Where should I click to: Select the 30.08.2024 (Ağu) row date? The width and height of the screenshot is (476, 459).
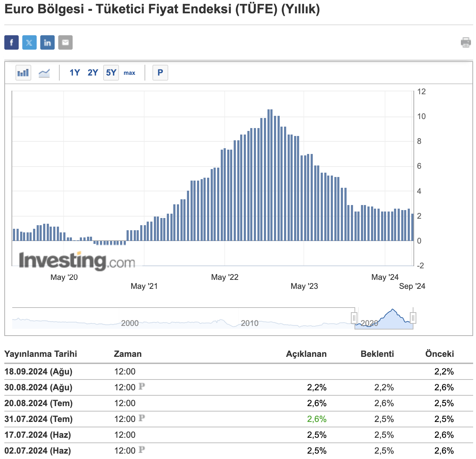tap(38, 387)
